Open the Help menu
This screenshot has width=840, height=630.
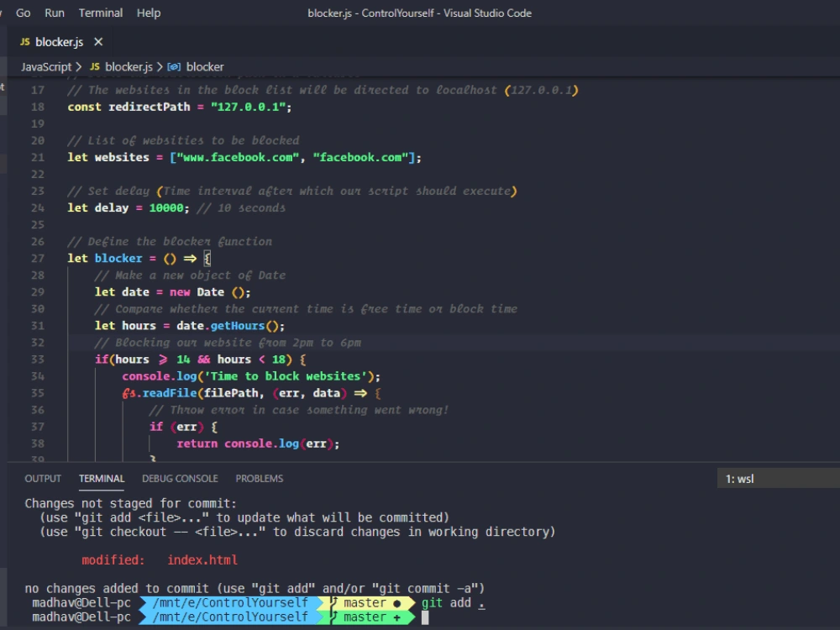tap(149, 13)
